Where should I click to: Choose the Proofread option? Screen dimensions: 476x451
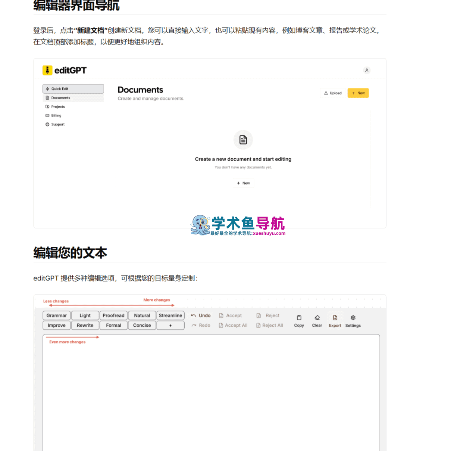(x=113, y=315)
